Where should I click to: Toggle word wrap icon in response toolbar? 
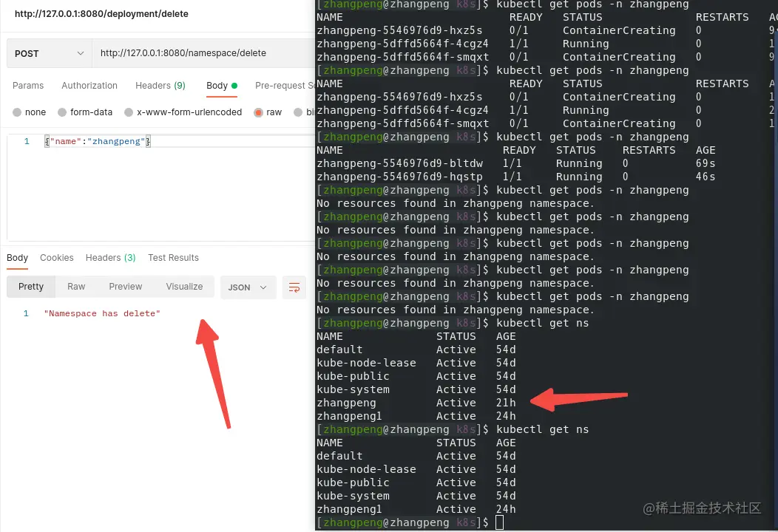(x=294, y=287)
